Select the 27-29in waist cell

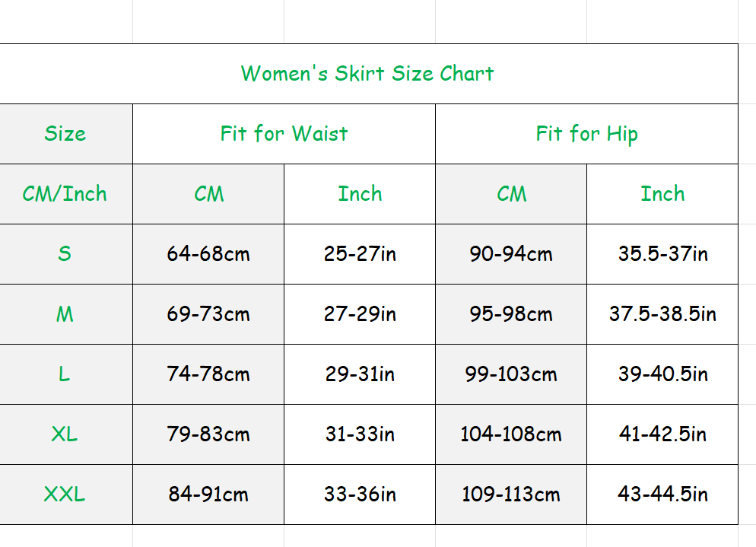pyautogui.click(x=360, y=314)
